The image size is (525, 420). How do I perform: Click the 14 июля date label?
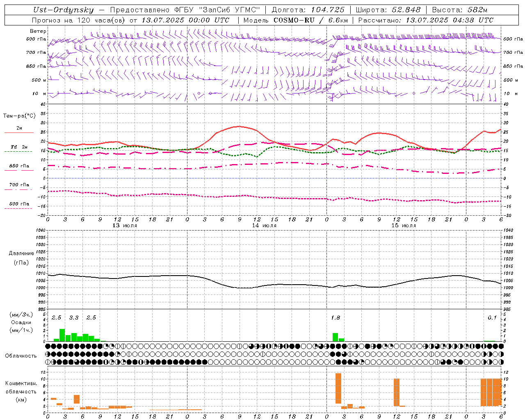click(x=264, y=226)
